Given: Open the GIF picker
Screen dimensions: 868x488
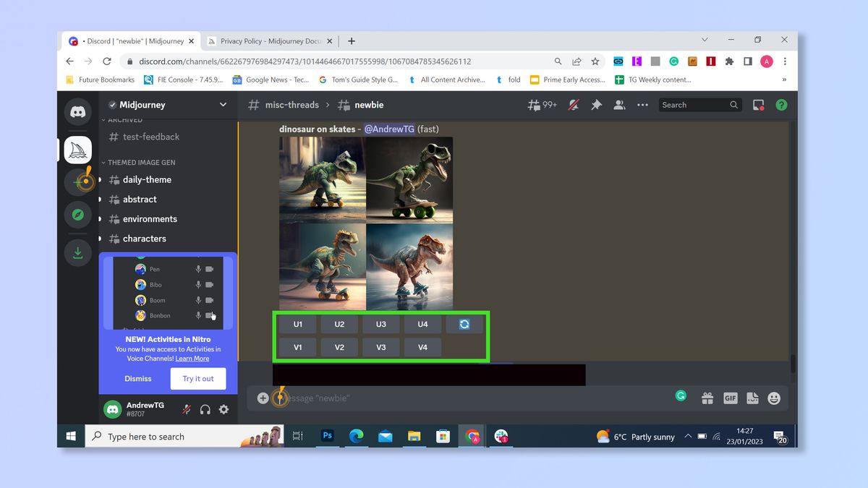Looking at the screenshot, I should point(731,398).
